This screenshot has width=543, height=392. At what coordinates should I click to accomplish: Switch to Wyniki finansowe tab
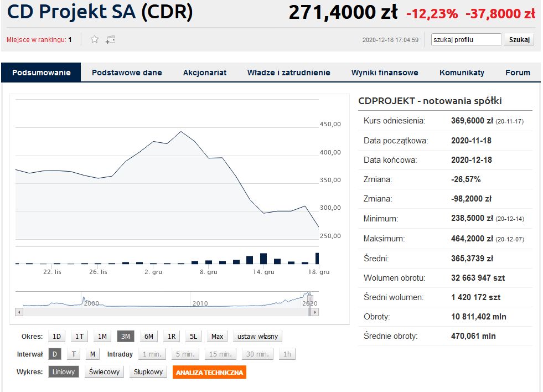tap(384, 73)
